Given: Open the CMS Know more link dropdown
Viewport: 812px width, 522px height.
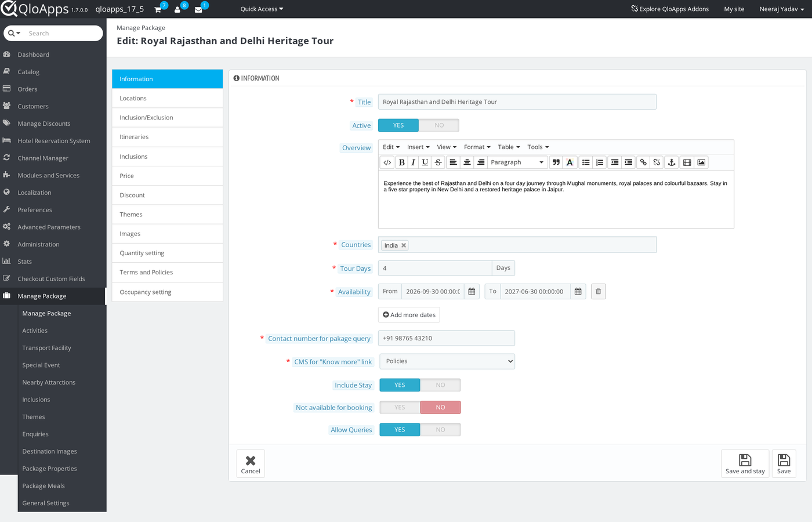Looking at the screenshot, I should coord(447,361).
